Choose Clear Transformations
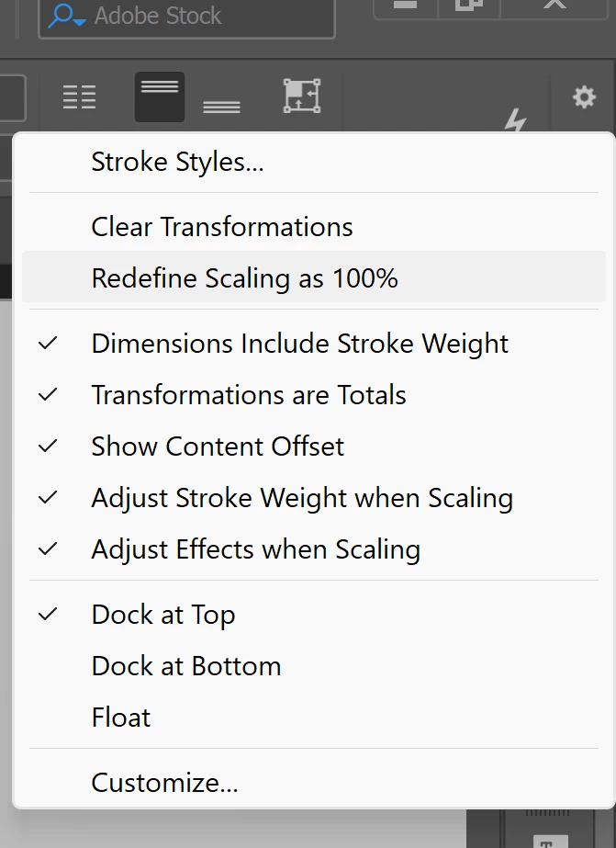The image size is (616, 848). [x=222, y=227]
